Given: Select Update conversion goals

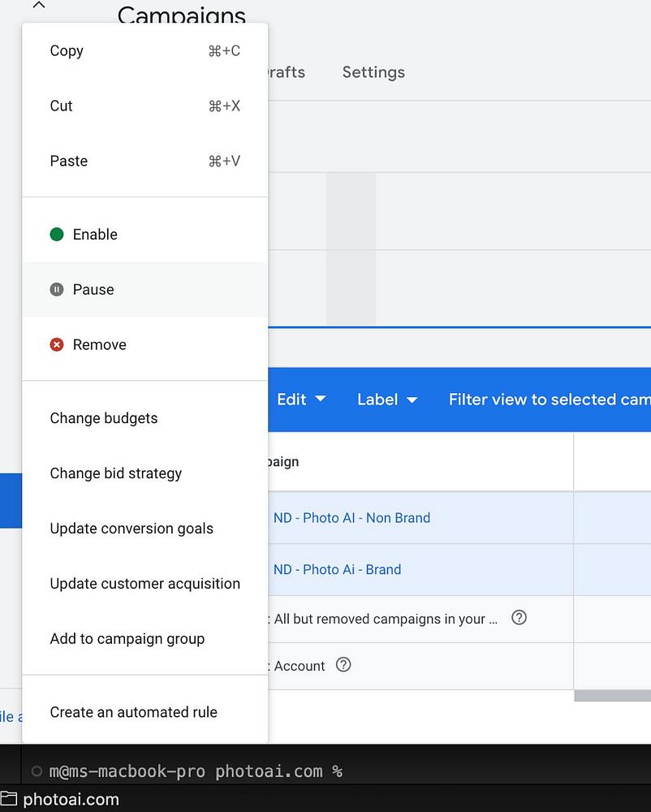Looking at the screenshot, I should coord(131,529).
